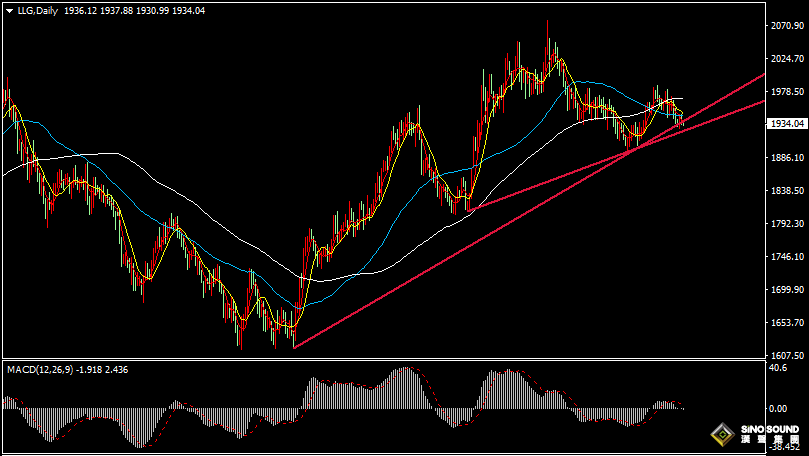
Task: Click the 1838.80 price axis label
Action: pos(787,191)
